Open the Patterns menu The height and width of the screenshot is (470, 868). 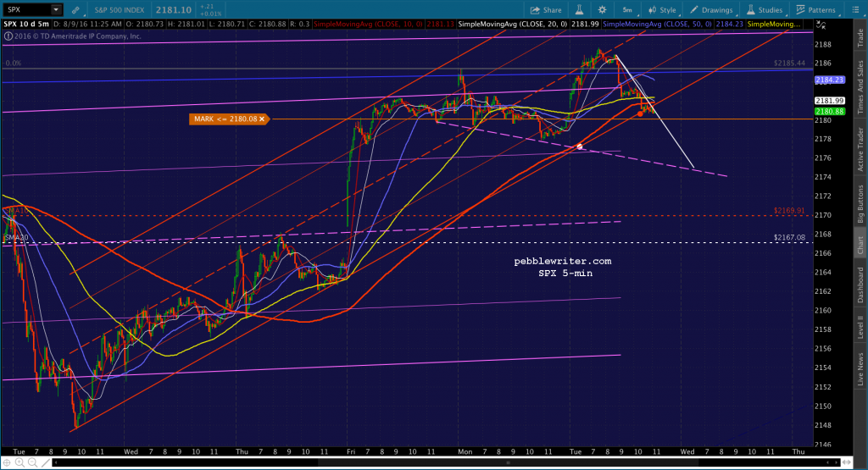[x=816, y=10]
